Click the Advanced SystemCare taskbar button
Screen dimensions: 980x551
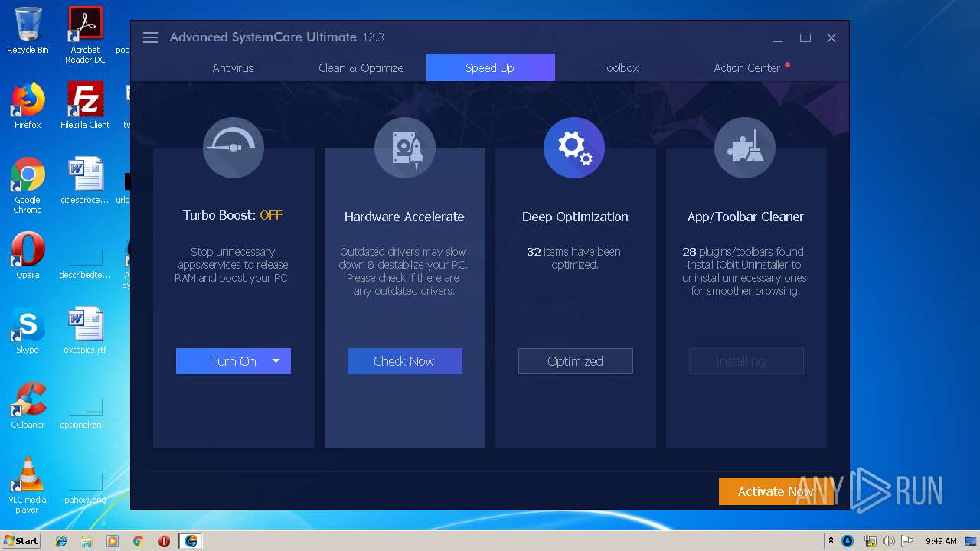tap(191, 541)
